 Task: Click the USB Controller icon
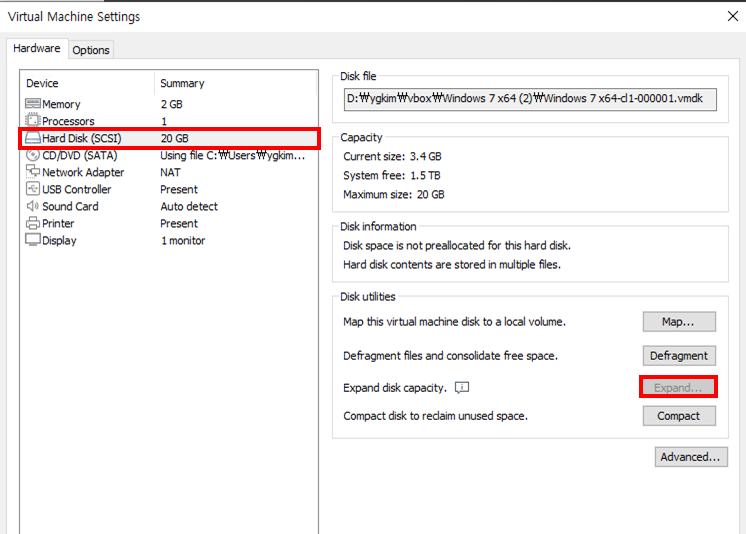[x=33, y=189]
